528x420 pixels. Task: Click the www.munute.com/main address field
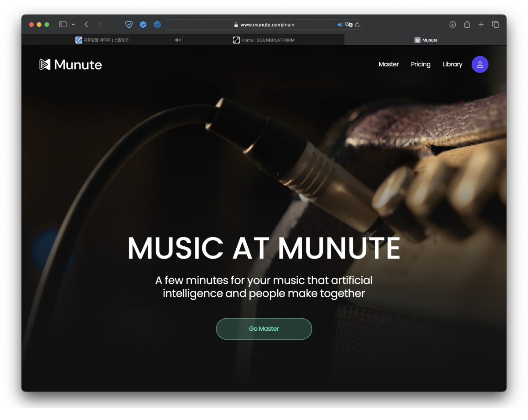point(264,25)
